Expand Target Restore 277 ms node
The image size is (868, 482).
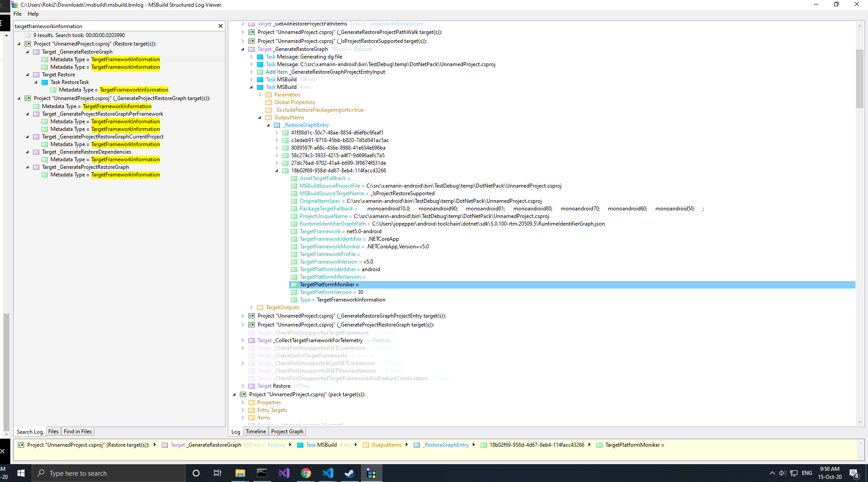point(243,386)
